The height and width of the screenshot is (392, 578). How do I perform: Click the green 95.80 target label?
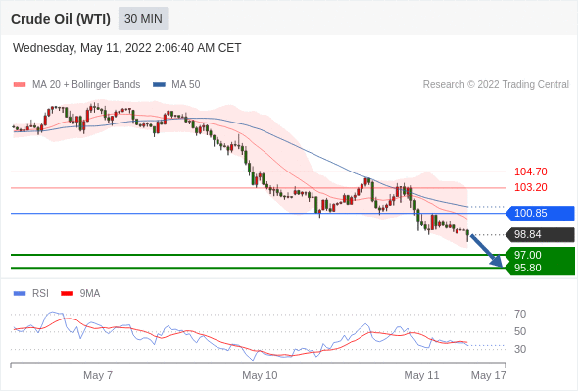[x=540, y=269]
